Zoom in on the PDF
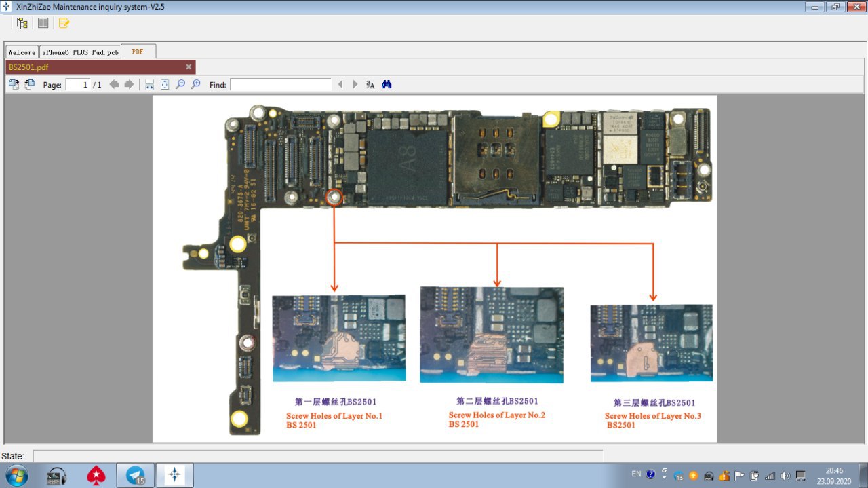This screenshot has height=488, width=868. coord(195,85)
